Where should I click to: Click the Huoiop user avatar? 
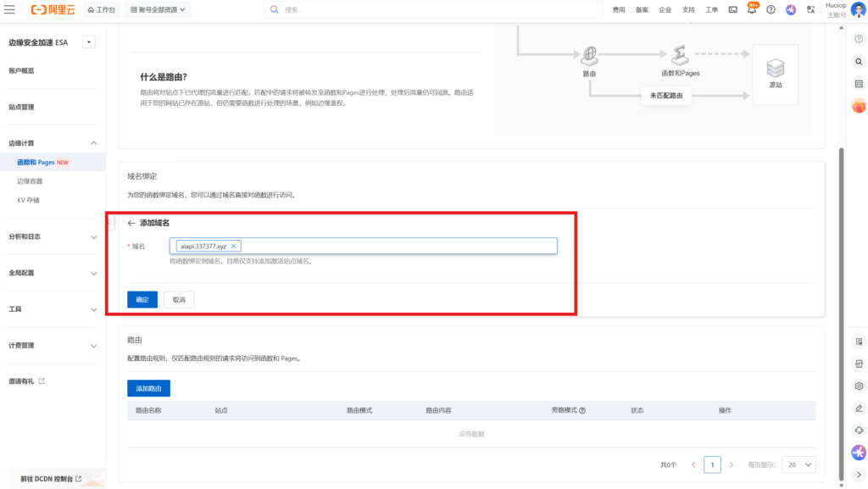[x=858, y=10]
